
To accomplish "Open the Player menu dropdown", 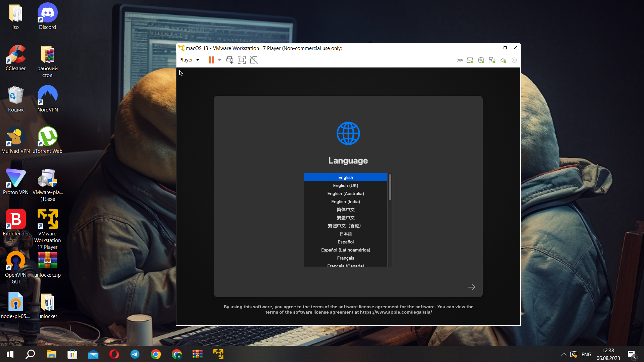I will (x=189, y=60).
